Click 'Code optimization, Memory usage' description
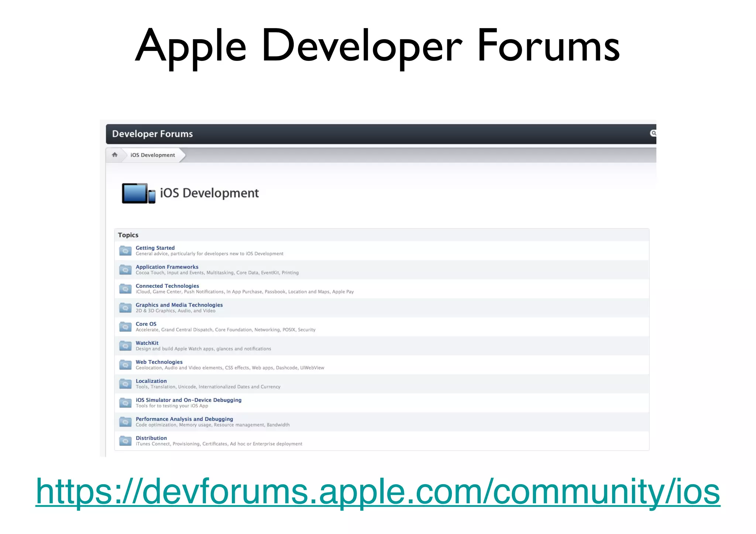Image resolution: width=756 pixels, height=534 pixels. click(x=212, y=425)
